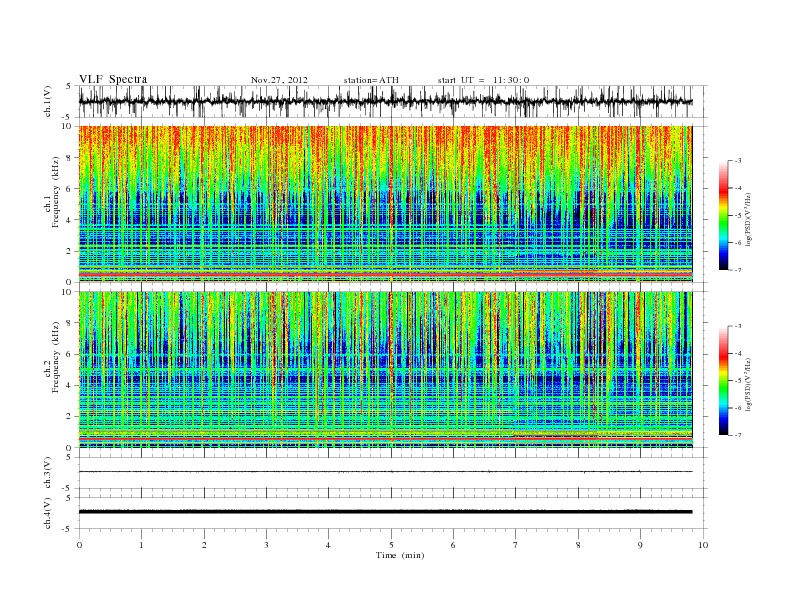Click the log(PSD) label beside ch.1 colorbar
Image resolution: width=792 pixels, height=612 pixels.
[749, 219]
